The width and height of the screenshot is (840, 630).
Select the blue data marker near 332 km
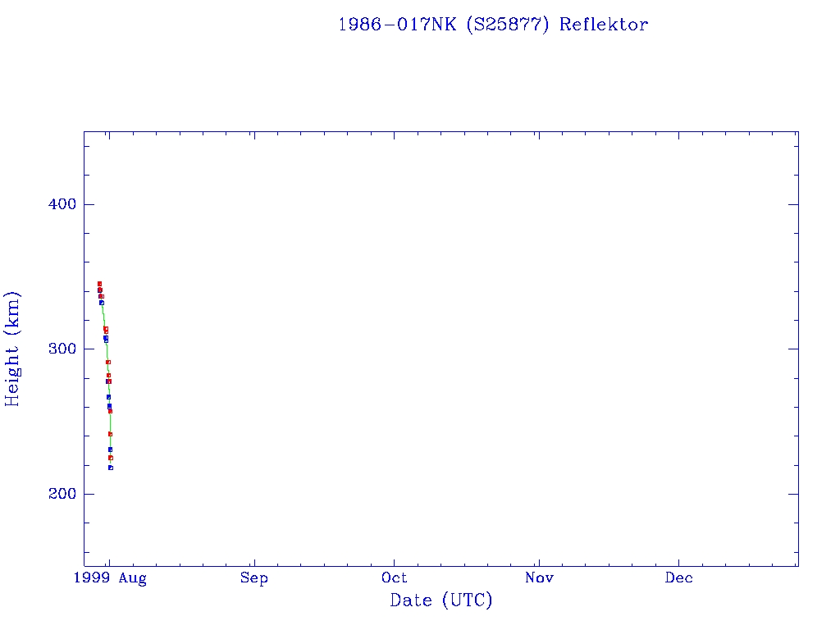[102, 303]
